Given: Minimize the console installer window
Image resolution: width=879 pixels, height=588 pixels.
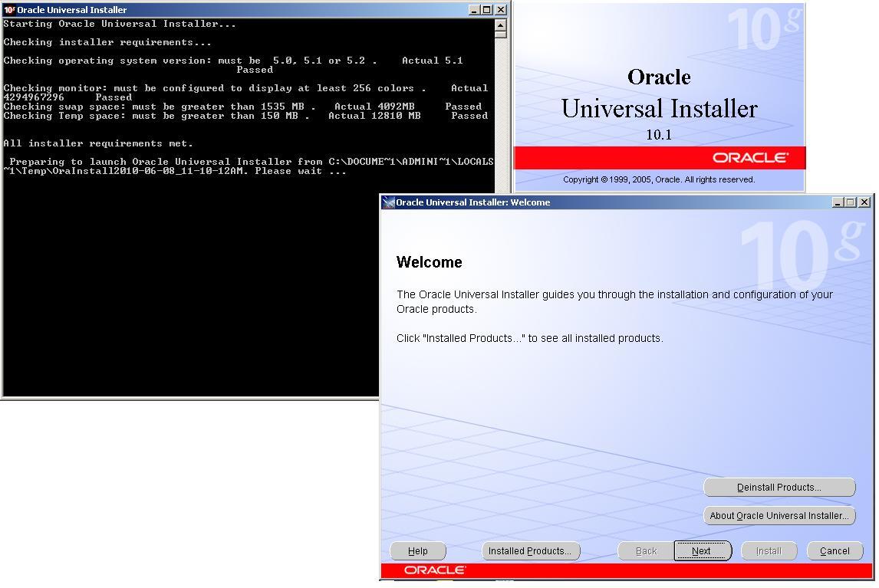Looking at the screenshot, I should coord(474,9).
